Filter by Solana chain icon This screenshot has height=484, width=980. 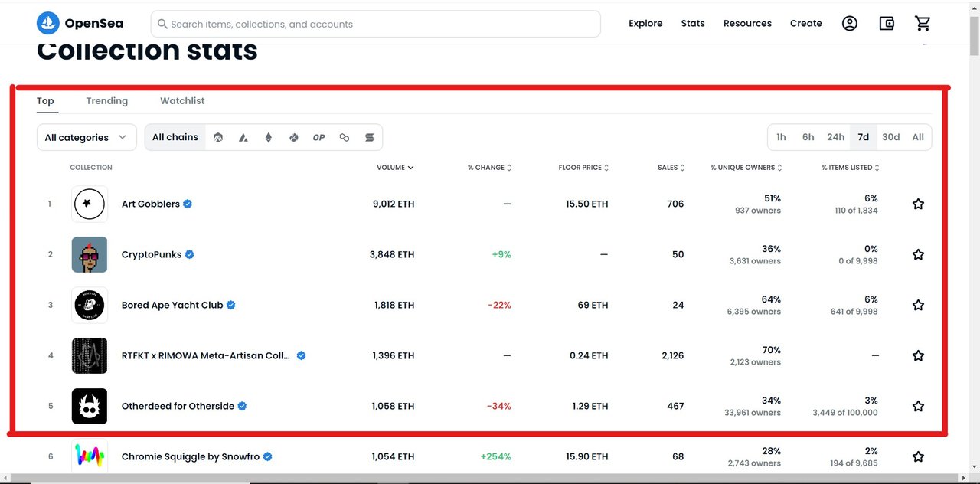[x=370, y=138]
